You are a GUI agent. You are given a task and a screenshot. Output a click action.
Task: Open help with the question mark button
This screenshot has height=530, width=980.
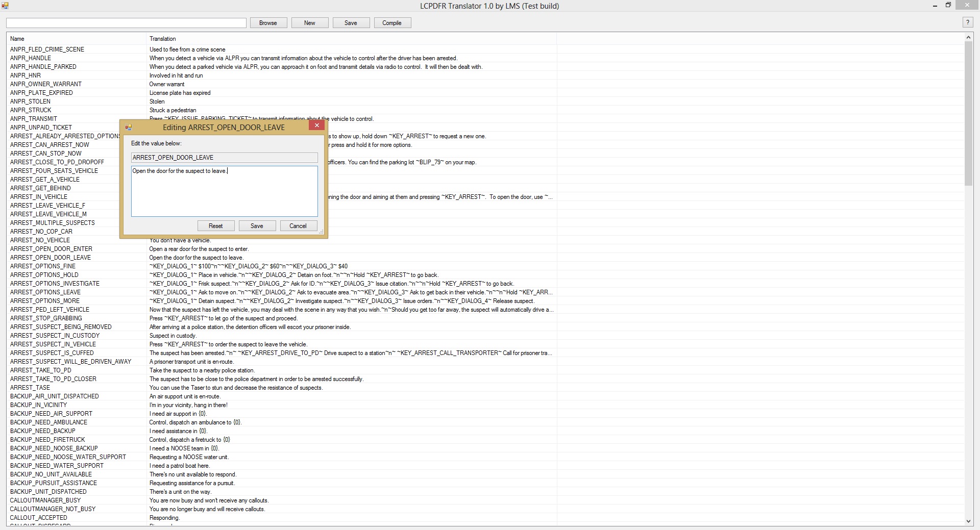[x=967, y=22]
